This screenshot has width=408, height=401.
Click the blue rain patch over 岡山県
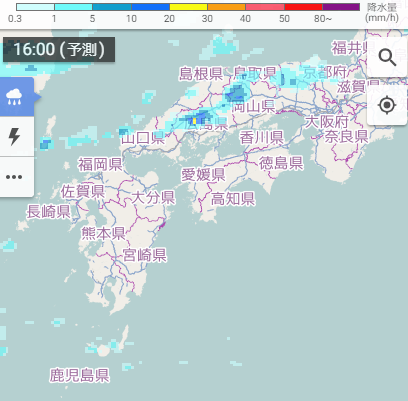(x=236, y=93)
